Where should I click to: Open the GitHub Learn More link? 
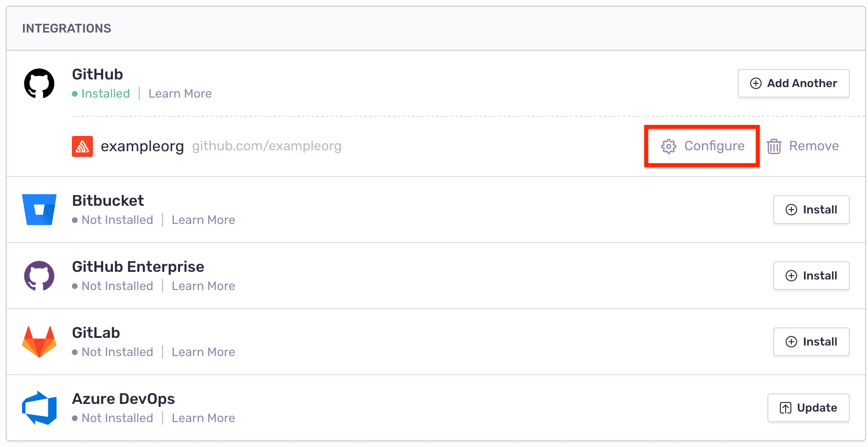[180, 94]
